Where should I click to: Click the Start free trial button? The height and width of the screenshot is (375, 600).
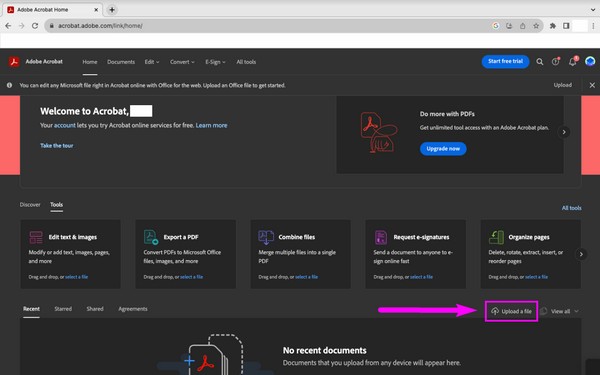[x=505, y=61]
